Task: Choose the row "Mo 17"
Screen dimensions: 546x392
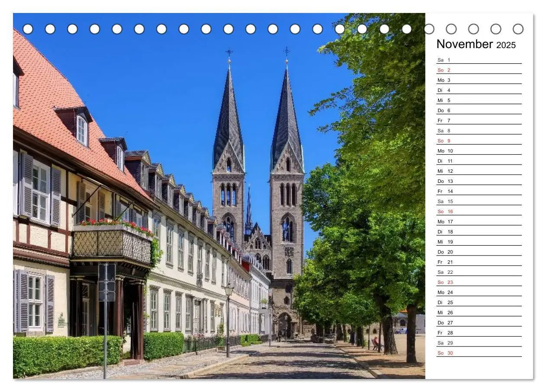Action: coord(479,222)
